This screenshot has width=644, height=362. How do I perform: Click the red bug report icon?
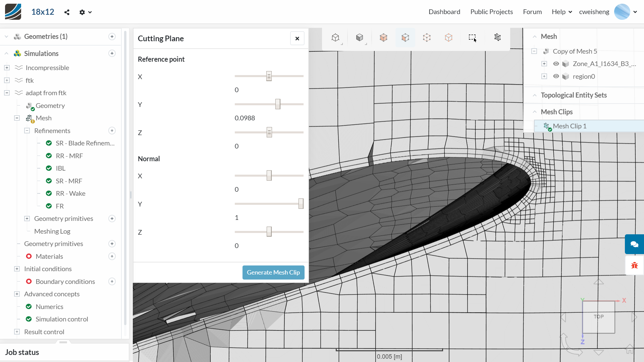634,265
